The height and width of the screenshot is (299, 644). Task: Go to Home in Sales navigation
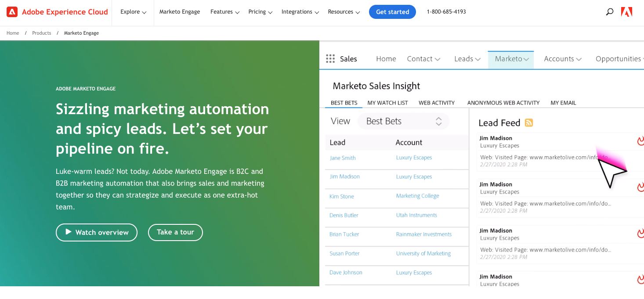click(x=386, y=59)
